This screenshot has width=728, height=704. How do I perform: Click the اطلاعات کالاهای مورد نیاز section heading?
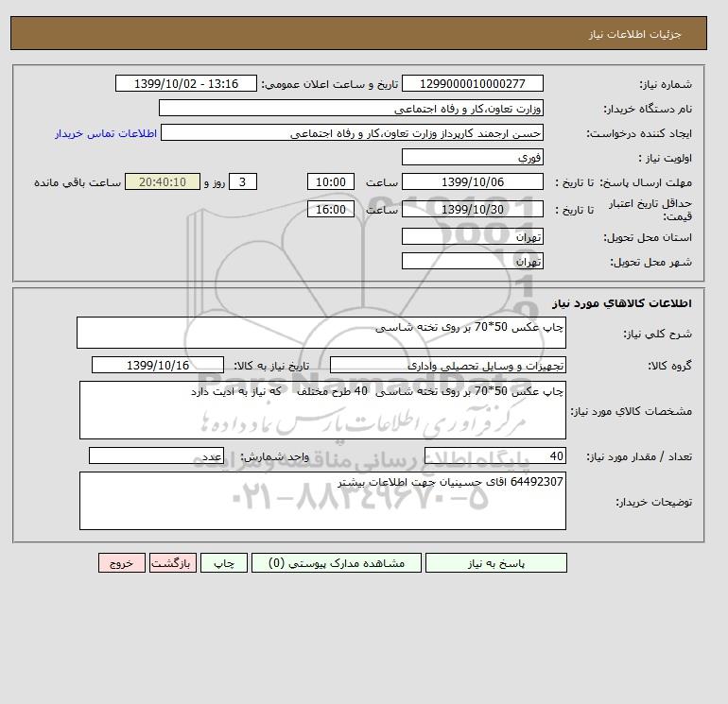622,303
